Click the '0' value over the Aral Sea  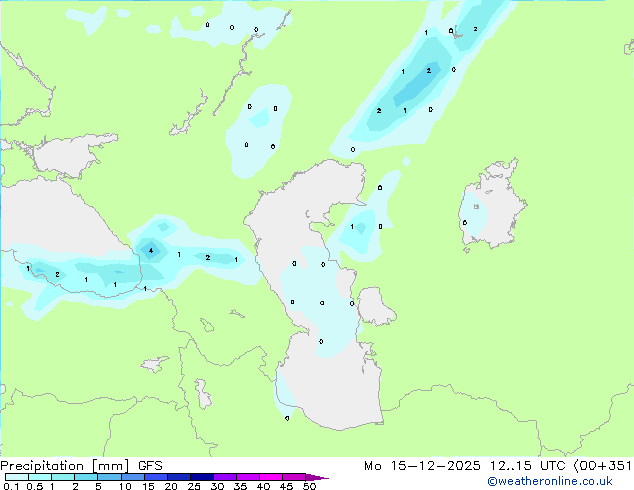tap(465, 223)
